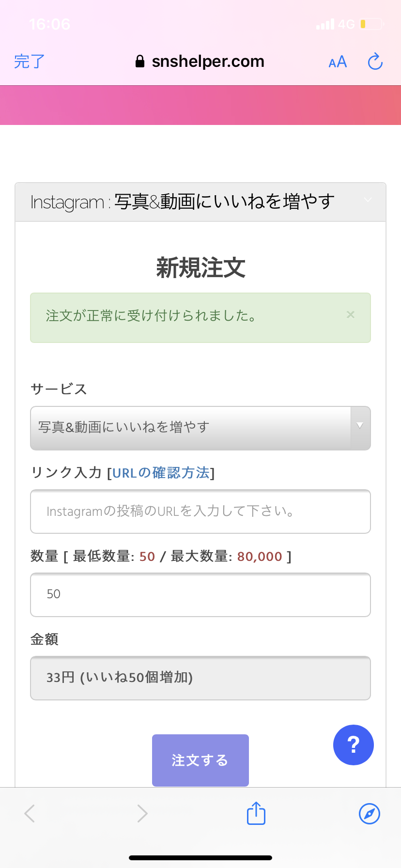Tap 完了 to close the browser
This screenshot has height=868, width=401.
point(30,62)
